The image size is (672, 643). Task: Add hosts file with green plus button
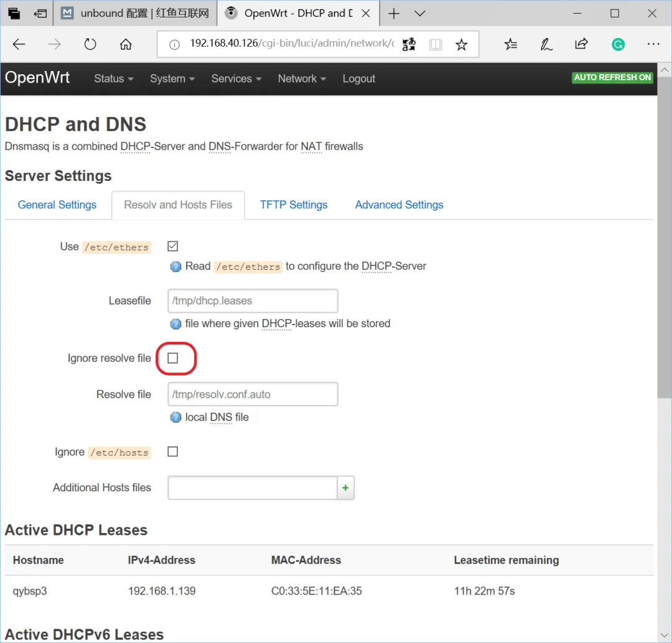coord(345,488)
